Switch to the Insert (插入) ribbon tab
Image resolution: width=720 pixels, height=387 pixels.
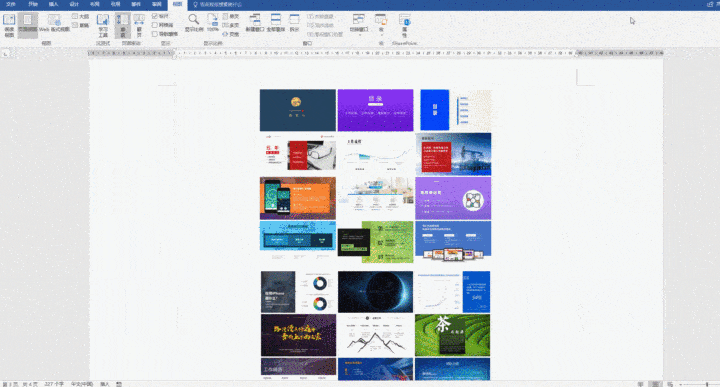pyautogui.click(x=53, y=4)
